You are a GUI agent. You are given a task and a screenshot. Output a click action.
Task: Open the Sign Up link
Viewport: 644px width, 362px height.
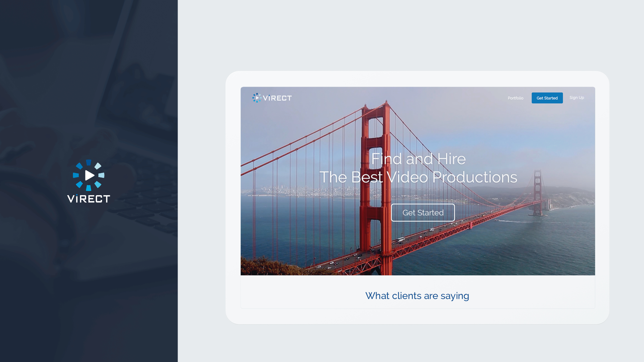click(577, 97)
